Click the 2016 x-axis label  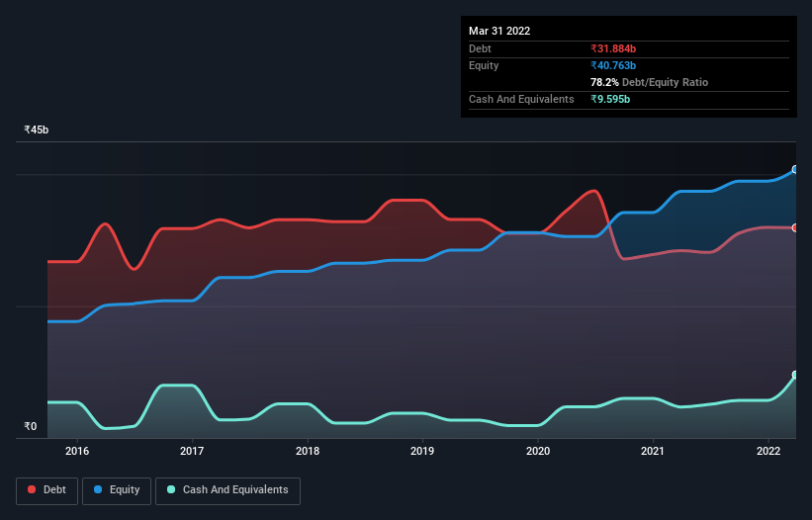[77, 451]
